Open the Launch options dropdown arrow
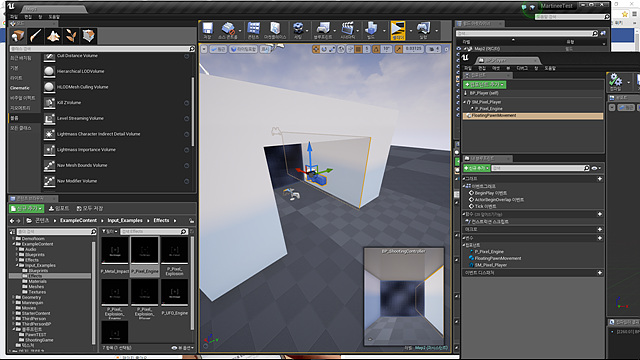 click(436, 31)
